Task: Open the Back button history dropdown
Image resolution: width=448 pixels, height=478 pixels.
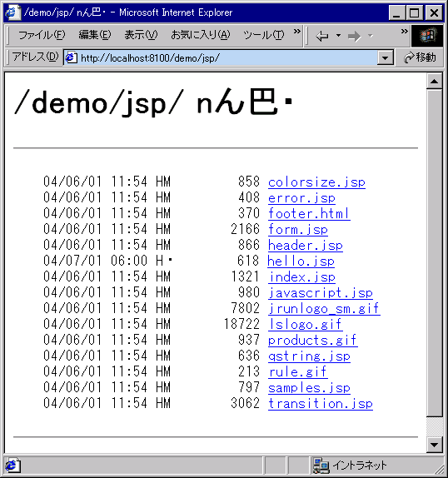Action: (x=338, y=36)
